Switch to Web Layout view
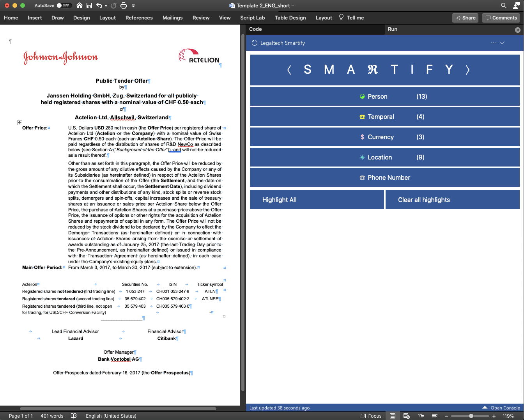 click(407, 416)
